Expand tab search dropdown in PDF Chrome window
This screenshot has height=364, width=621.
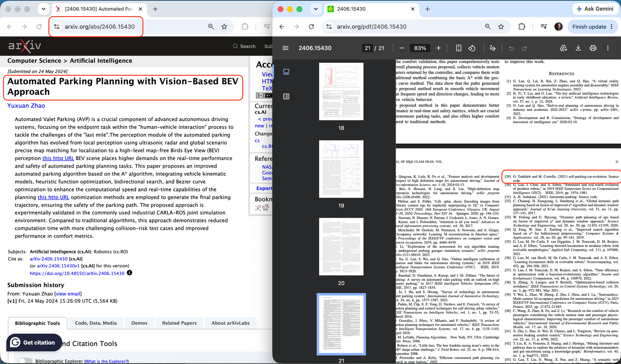pyautogui.click(x=316, y=9)
